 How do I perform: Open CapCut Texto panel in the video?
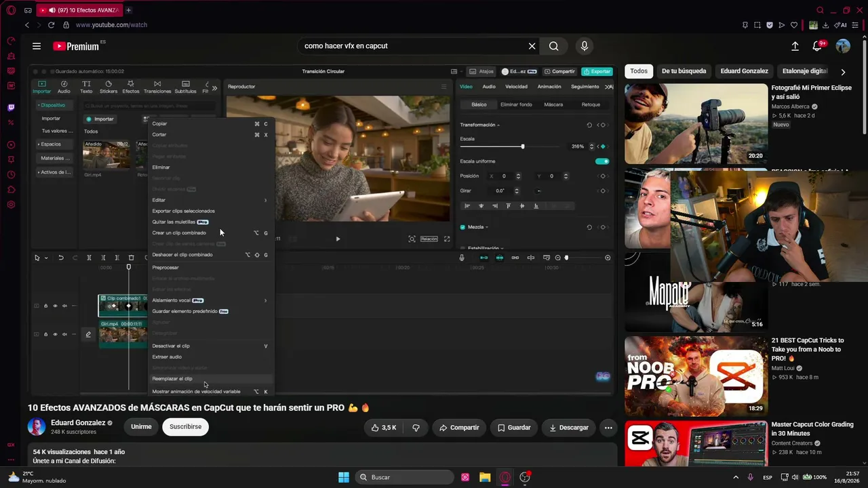pyautogui.click(x=86, y=87)
